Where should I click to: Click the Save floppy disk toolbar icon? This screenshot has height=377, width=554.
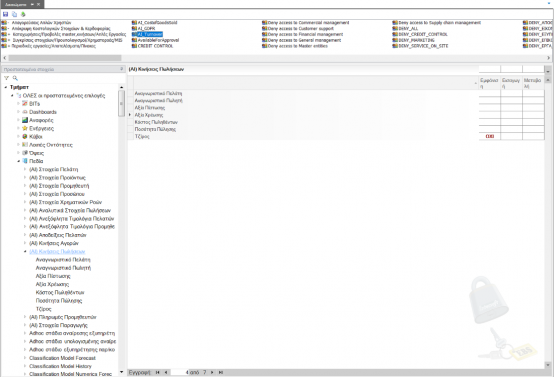[x=5, y=14]
